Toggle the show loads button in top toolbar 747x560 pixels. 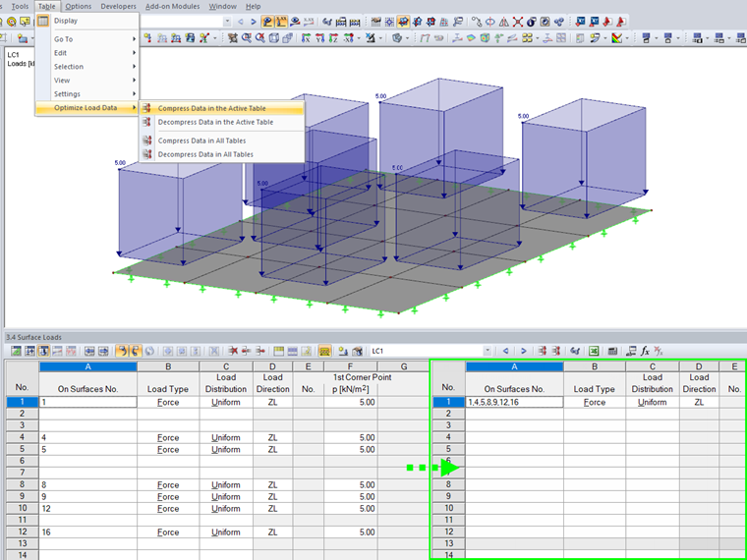point(267,22)
